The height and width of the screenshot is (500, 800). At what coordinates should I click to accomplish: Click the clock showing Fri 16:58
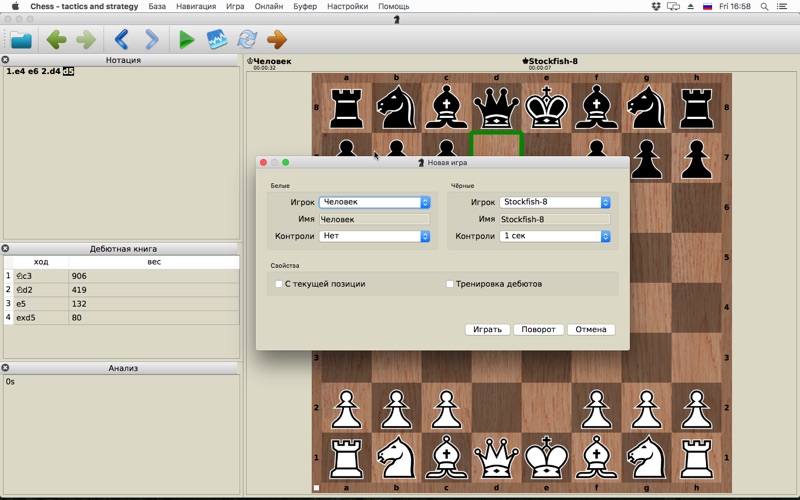[735, 7]
